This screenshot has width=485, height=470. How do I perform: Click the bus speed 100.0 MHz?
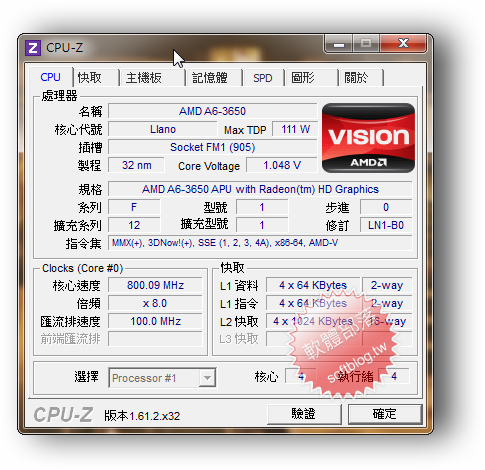coord(155,321)
